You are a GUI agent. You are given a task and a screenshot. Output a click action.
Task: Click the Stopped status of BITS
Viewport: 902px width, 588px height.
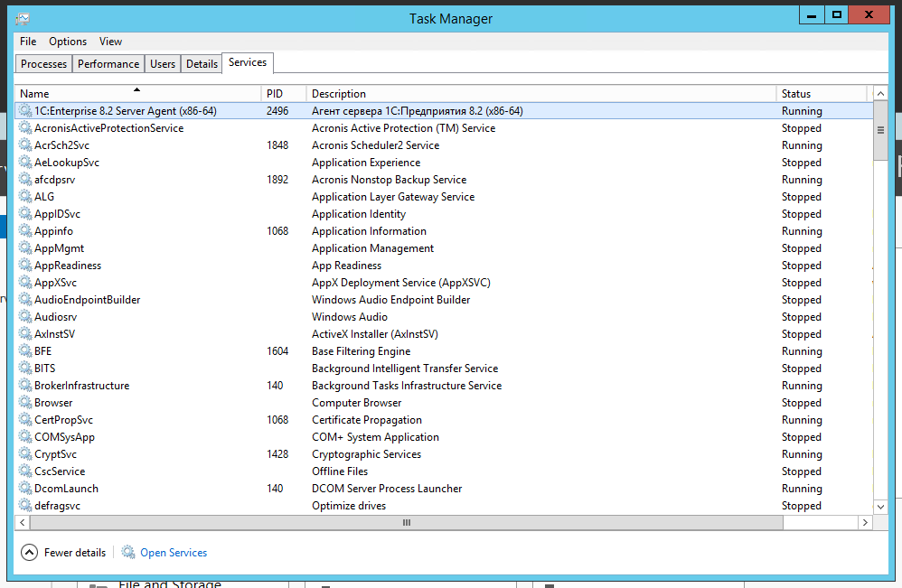[801, 369]
